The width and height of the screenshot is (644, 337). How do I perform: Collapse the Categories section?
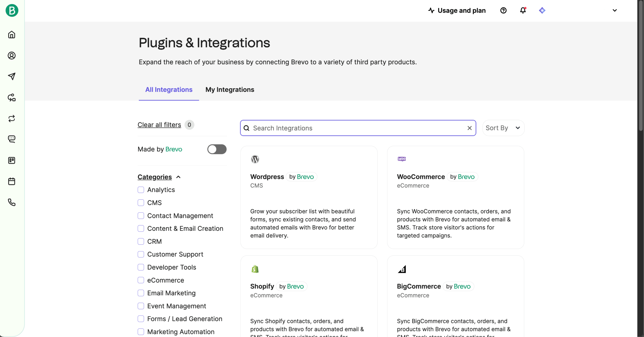159,177
